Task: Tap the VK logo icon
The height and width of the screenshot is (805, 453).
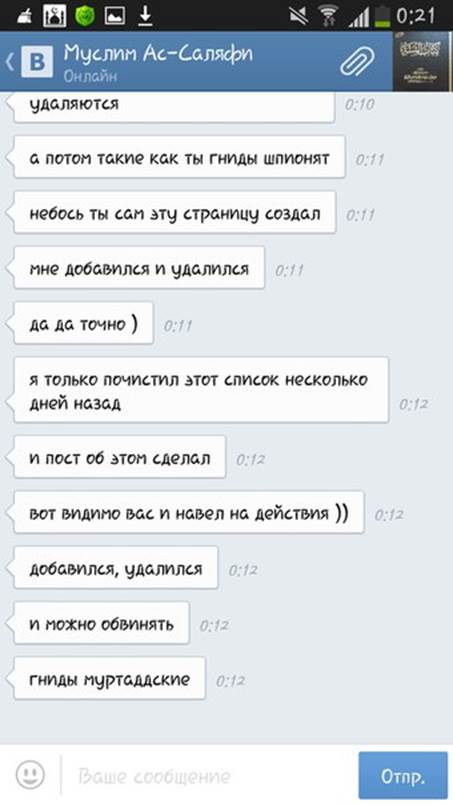Action: (36, 62)
